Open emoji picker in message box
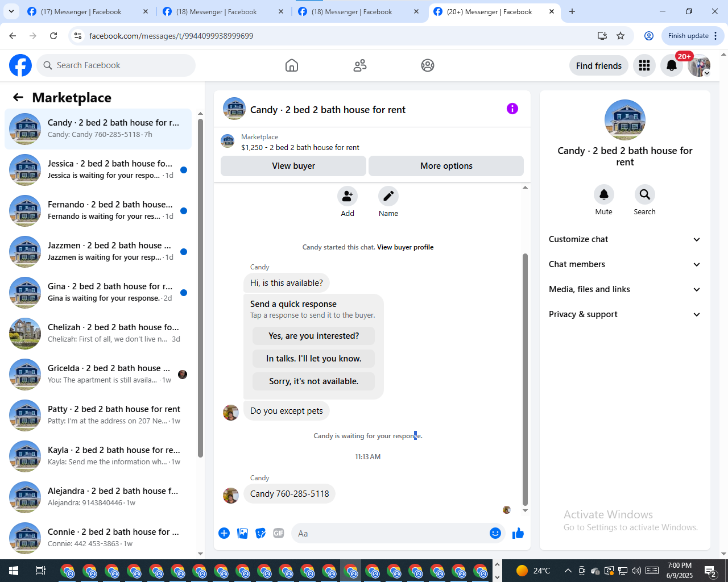Viewport: 728px width, 582px height. click(495, 533)
